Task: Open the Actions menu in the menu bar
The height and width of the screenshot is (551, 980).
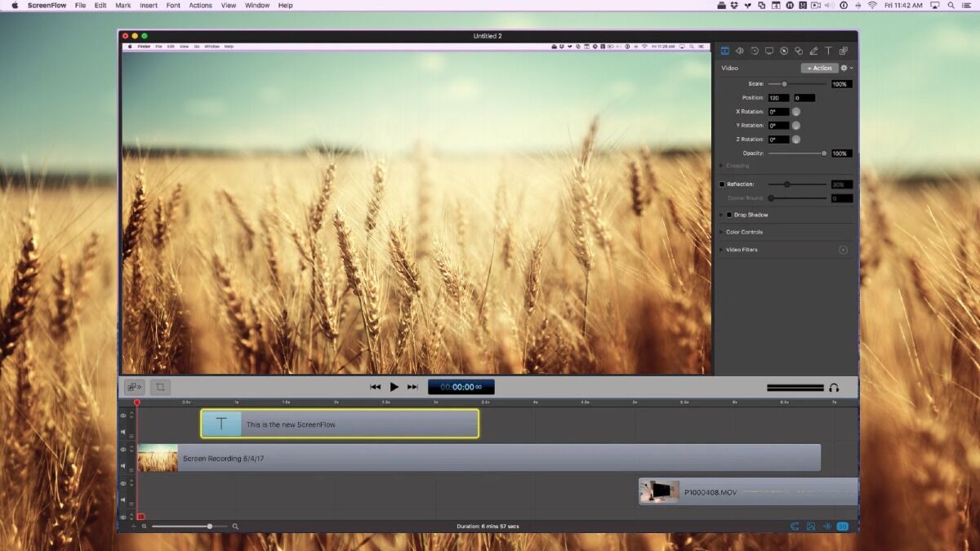Action: pyautogui.click(x=200, y=5)
